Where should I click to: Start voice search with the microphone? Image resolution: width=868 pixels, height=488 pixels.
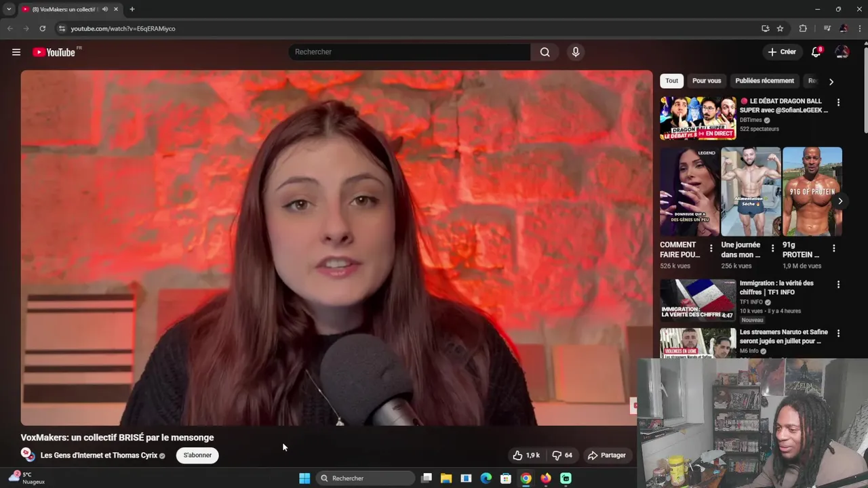(576, 52)
